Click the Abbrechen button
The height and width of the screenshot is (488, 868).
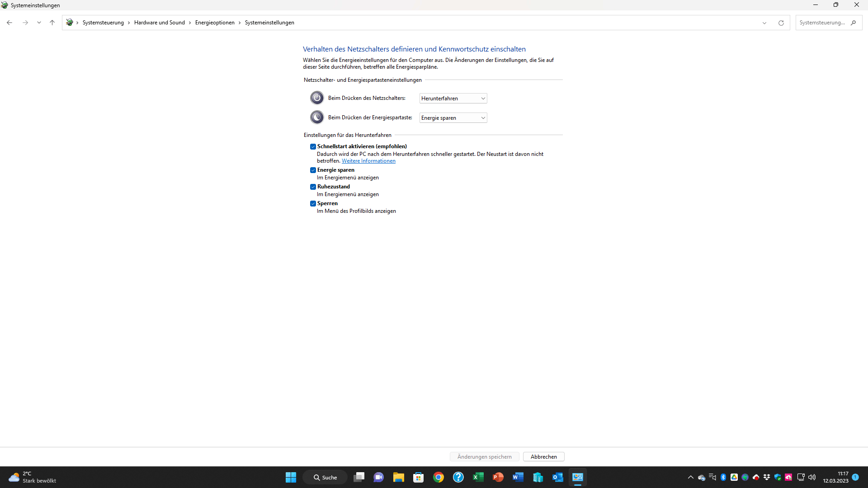pyautogui.click(x=543, y=457)
